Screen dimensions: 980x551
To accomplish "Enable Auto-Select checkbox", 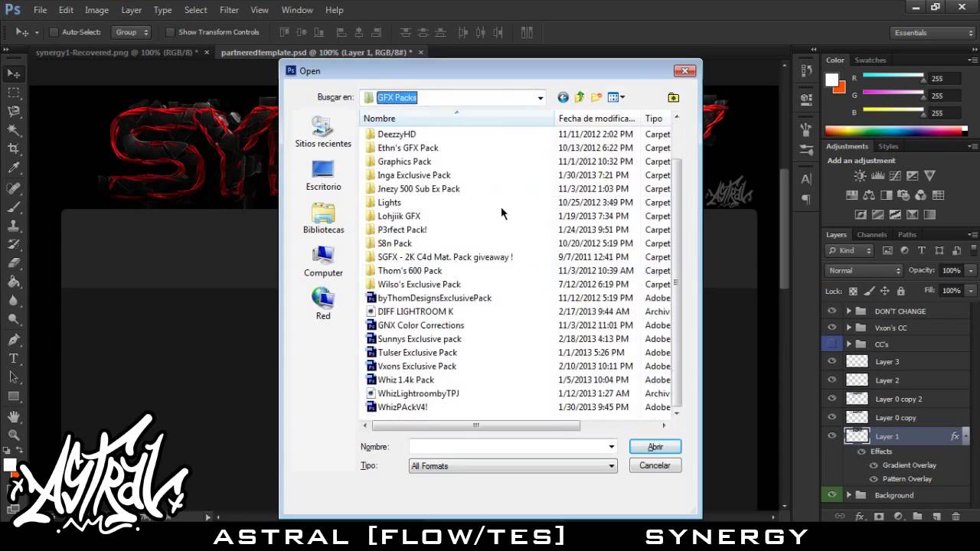I will [x=54, y=32].
